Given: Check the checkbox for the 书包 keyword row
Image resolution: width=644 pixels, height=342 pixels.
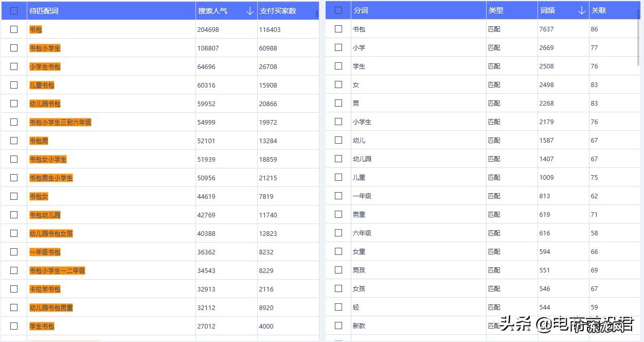Looking at the screenshot, I should [14, 29].
